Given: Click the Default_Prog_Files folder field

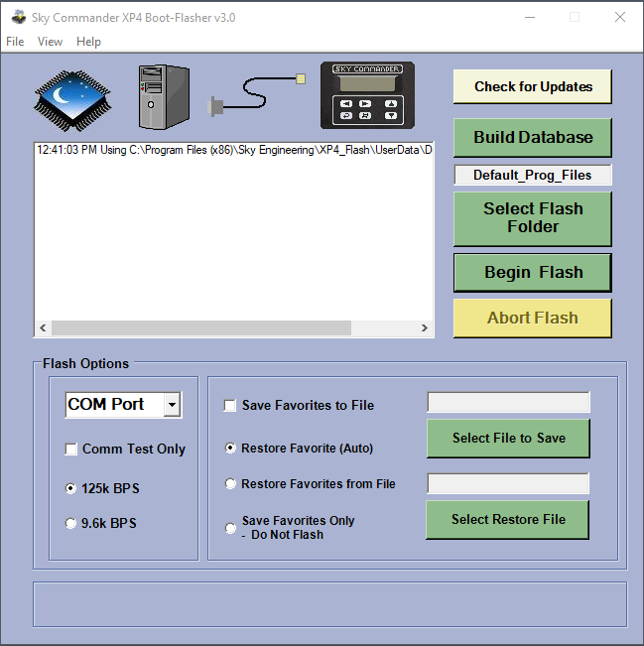Looking at the screenshot, I should (x=533, y=175).
